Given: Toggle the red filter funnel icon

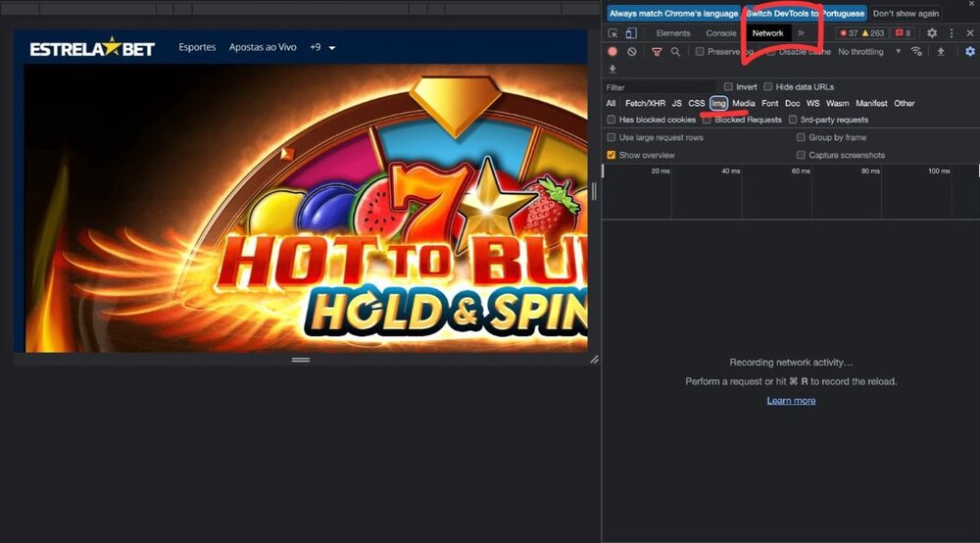Looking at the screenshot, I should tap(657, 52).
